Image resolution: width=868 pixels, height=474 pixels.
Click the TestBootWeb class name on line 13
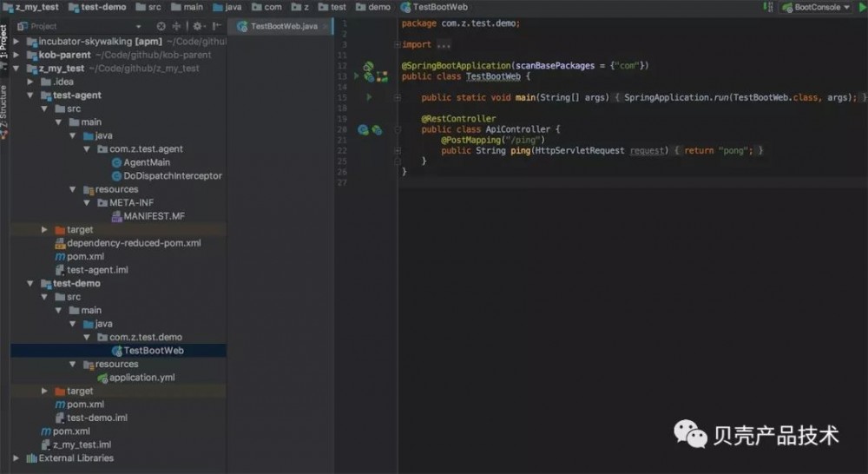493,76
